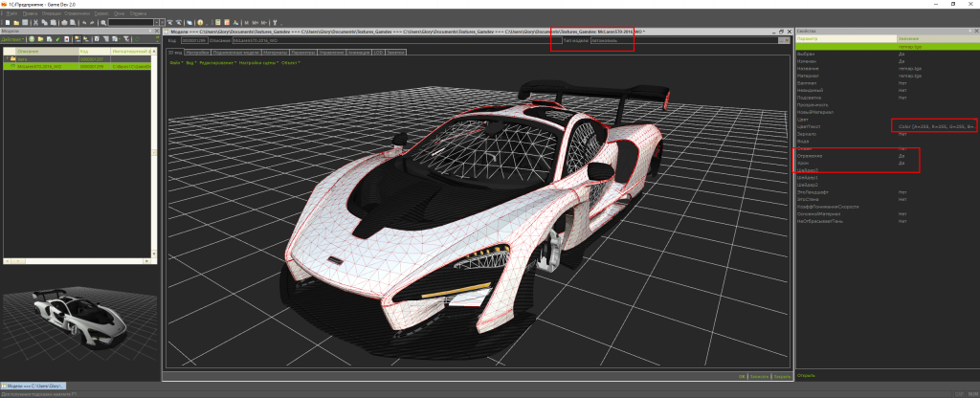
Task: Open the calendar icon in the toolbar
Action: (x=227, y=23)
